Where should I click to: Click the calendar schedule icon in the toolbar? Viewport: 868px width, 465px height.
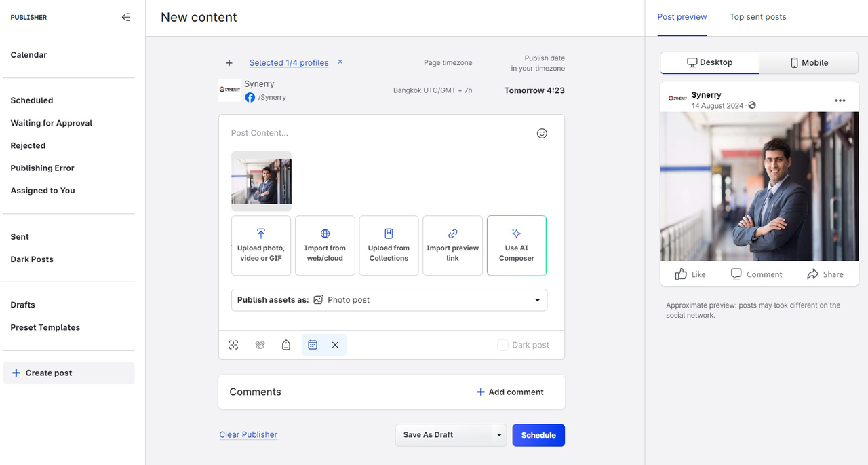pos(313,345)
